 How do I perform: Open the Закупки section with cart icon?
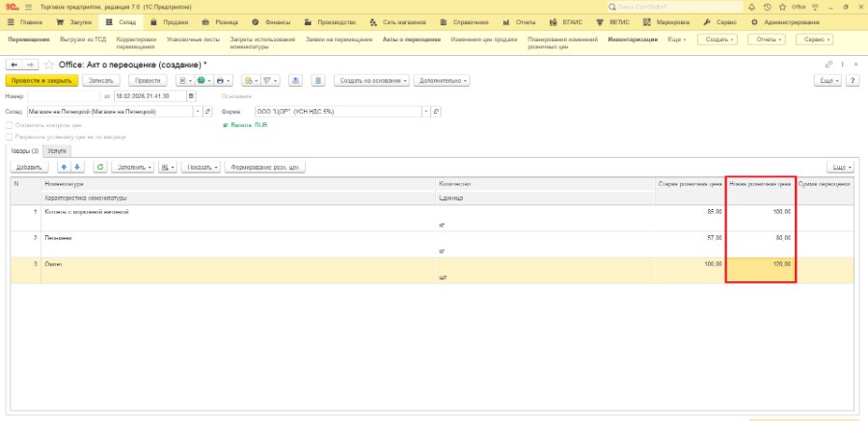[x=74, y=22]
